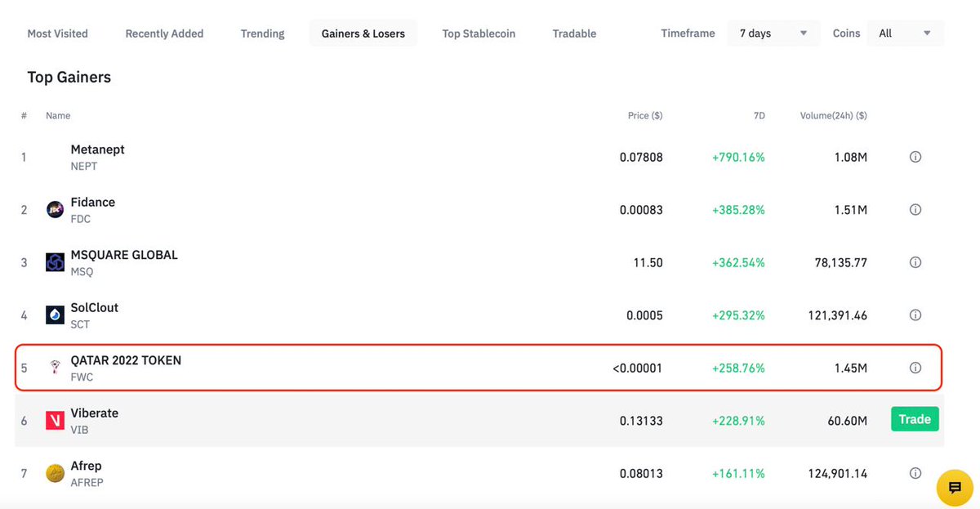Open the Timeframe 7 days dropdown
This screenshot has width=980, height=509.
[x=773, y=33]
